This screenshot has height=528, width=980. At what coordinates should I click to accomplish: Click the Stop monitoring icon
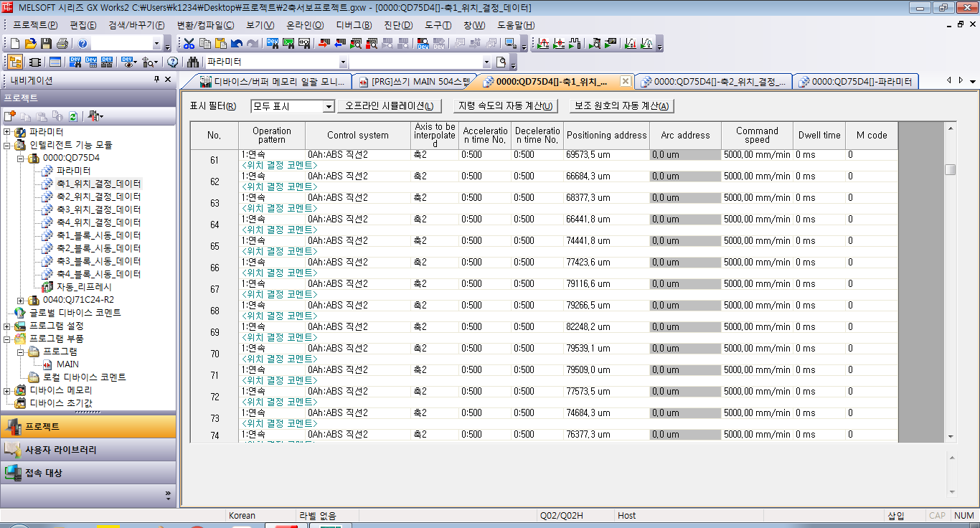372,44
